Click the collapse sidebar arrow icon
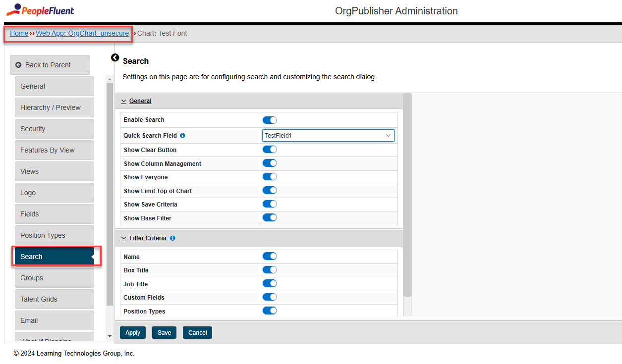622x364 pixels. coord(115,58)
